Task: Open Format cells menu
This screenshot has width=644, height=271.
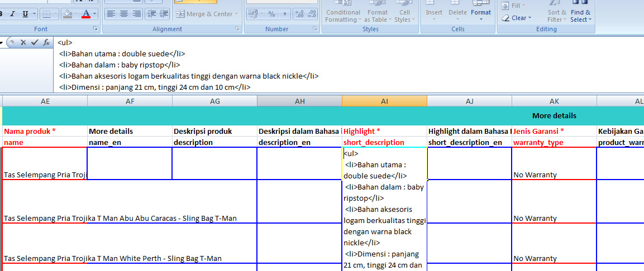Action: point(481,12)
